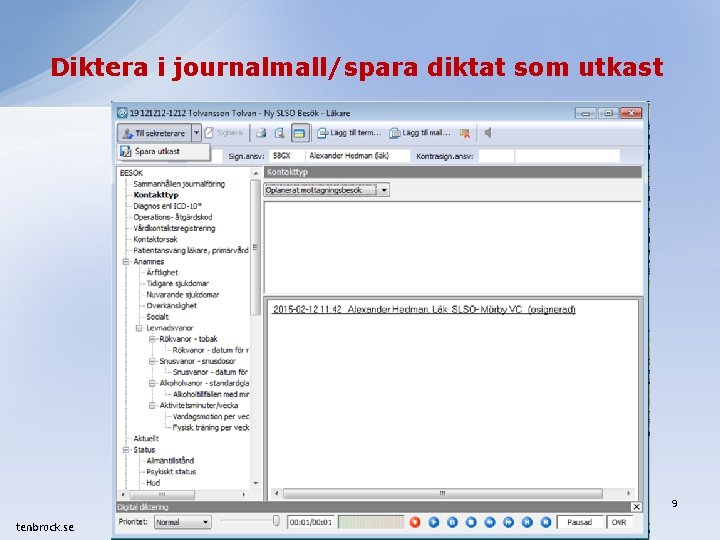Select Nuvarande sjukdomar tree item
Image resolution: width=720 pixels, height=540 pixels.
[182, 294]
